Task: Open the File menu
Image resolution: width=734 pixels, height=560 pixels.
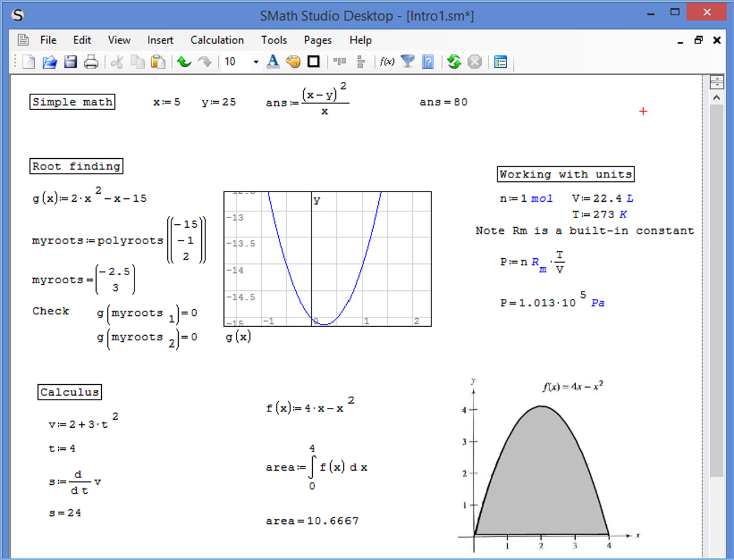Action: click(x=48, y=40)
